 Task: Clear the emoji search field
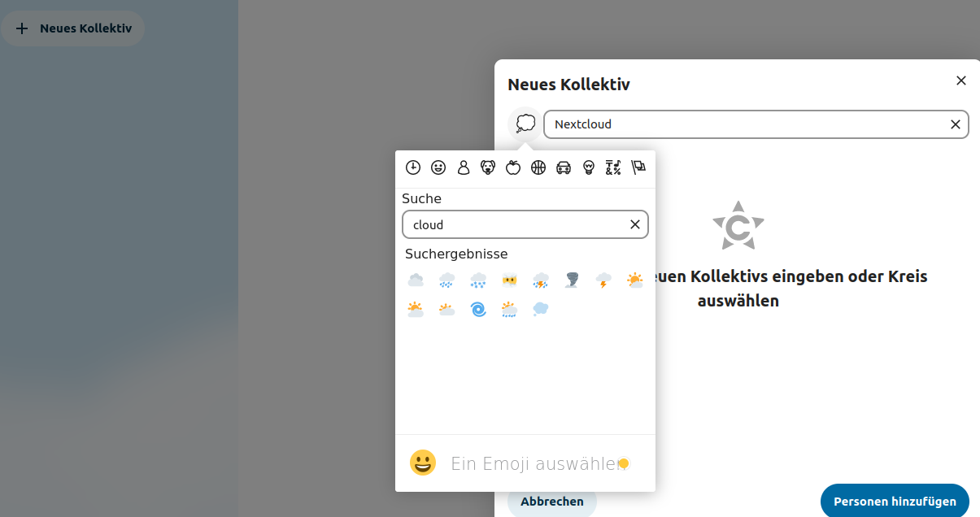(x=634, y=224)
